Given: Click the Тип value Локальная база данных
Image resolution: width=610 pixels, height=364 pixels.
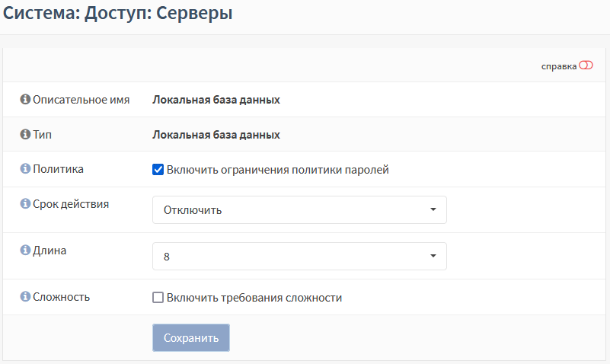Looking at the screenshot, I should (x=216, y=135).
